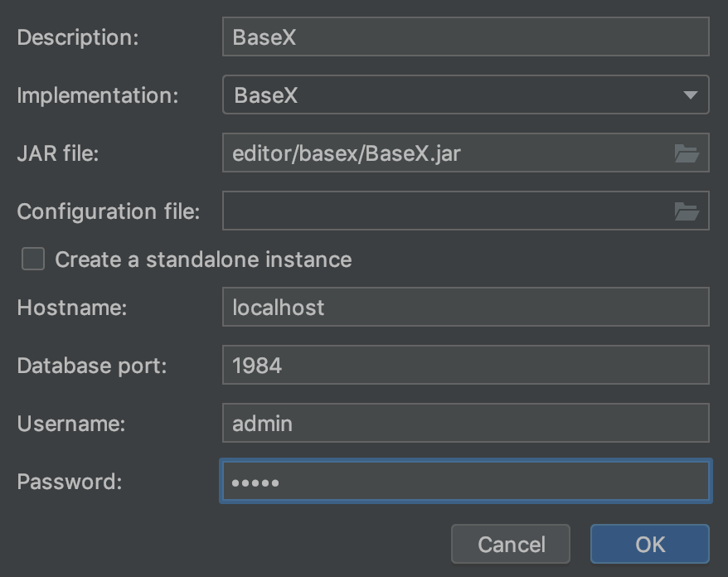
Task: Click the Password label
Action: click(x=70, y=482)
